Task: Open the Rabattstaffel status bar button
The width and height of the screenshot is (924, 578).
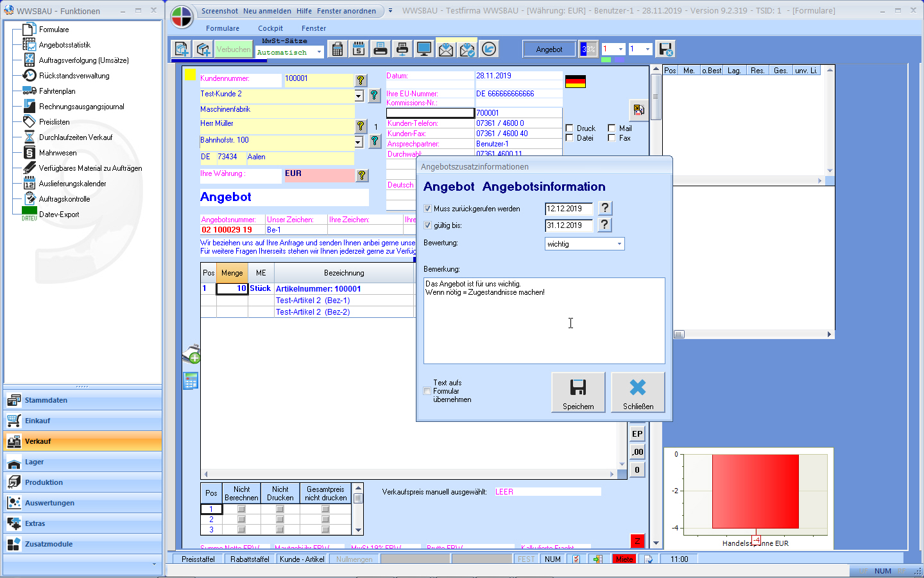Action: click(x=250, y=559)
